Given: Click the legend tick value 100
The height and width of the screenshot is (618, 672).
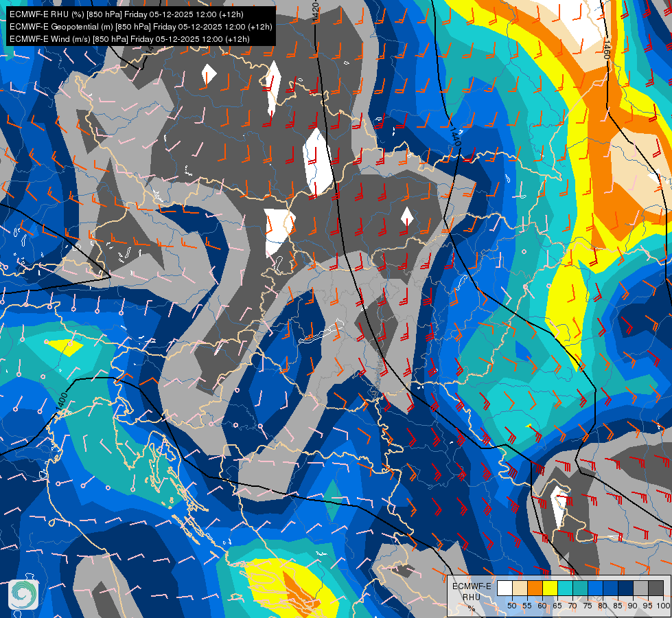Looking at the screenshot, I should [x=663, y=606].
